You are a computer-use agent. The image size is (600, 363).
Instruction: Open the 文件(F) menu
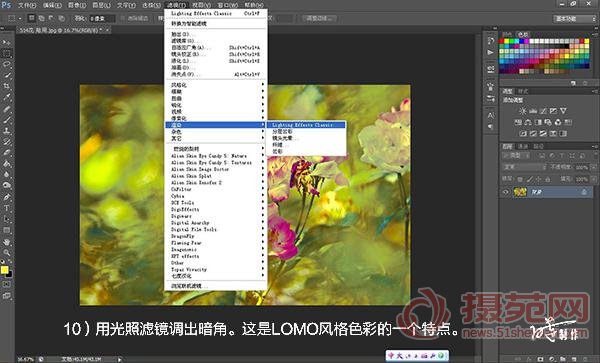click(27, 5)
